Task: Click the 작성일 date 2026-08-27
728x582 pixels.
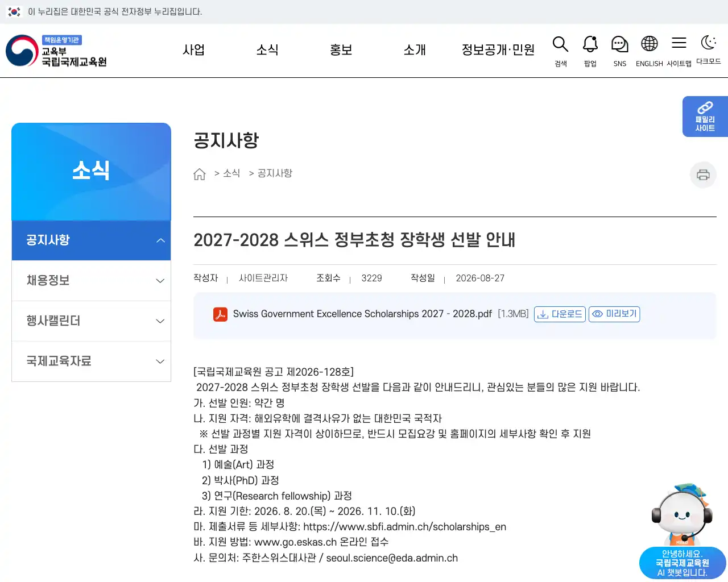Action: [x=480, y=278]
